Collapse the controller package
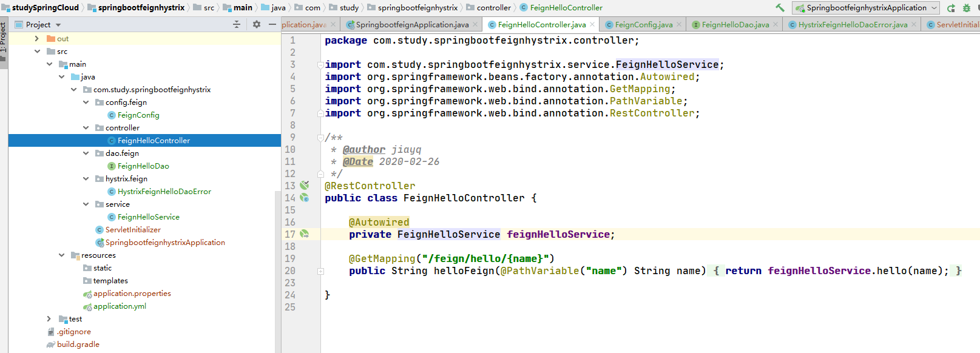Viewport: 980px width, 353px height. (x=86, y=127)
